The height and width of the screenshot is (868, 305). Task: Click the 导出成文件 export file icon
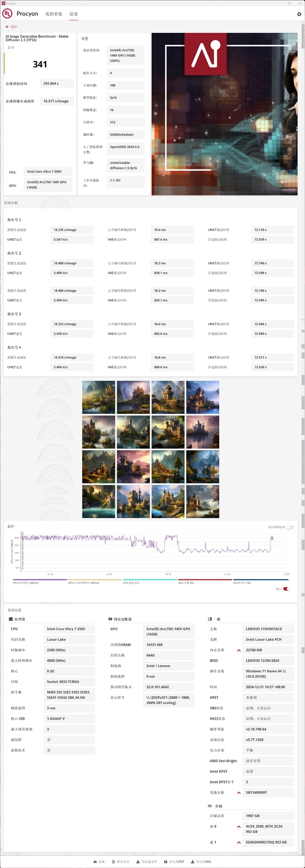[x=138, y=862]
